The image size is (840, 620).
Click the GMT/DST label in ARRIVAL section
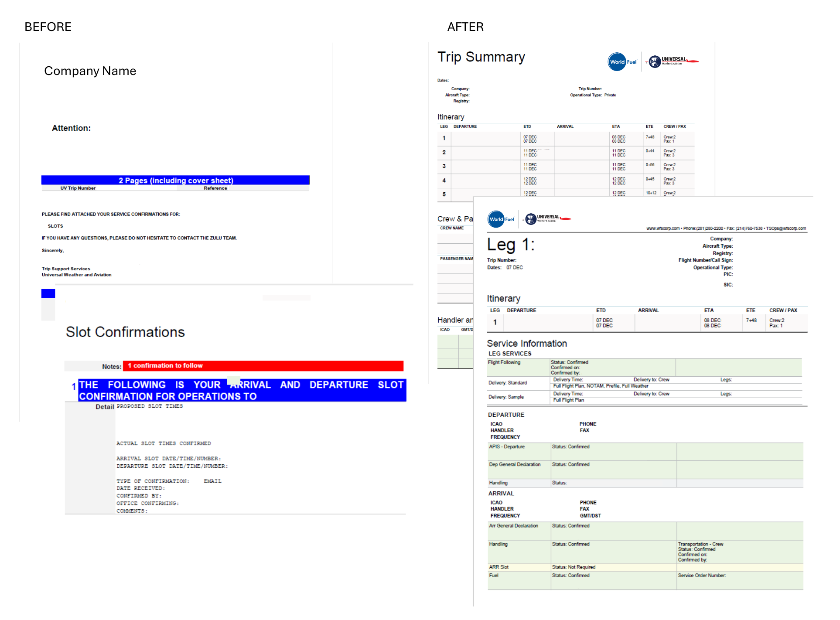(x=591, y=516)
